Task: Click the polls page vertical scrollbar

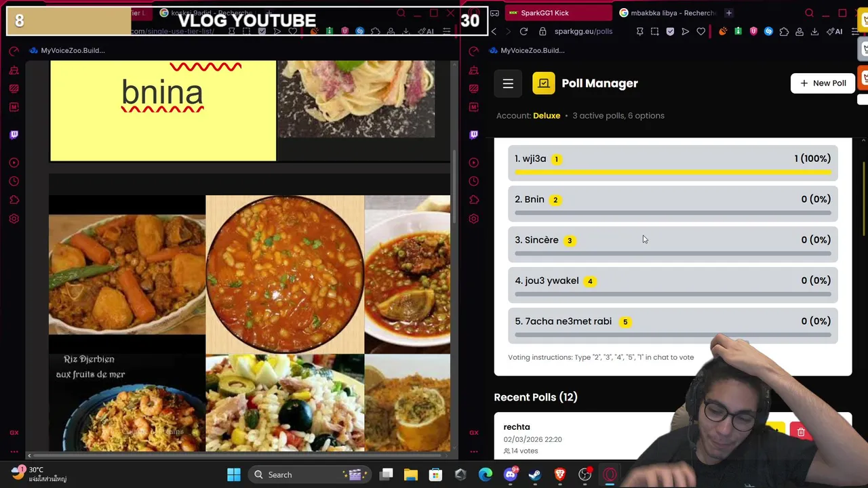Action: tap(864, 200)
